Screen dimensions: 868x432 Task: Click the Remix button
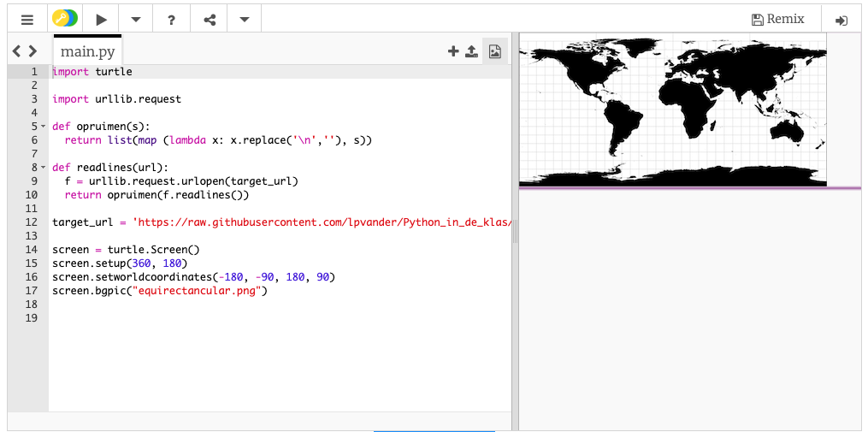777,20
